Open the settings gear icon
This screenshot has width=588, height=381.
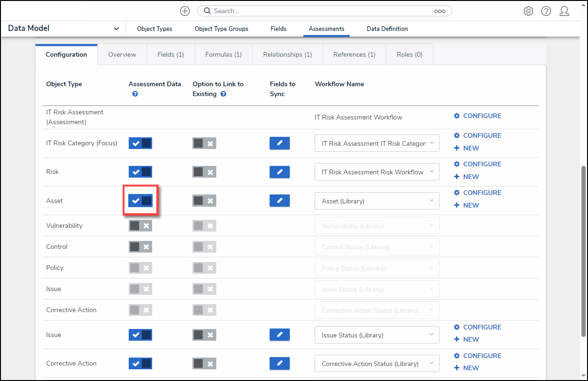[529, 11]
